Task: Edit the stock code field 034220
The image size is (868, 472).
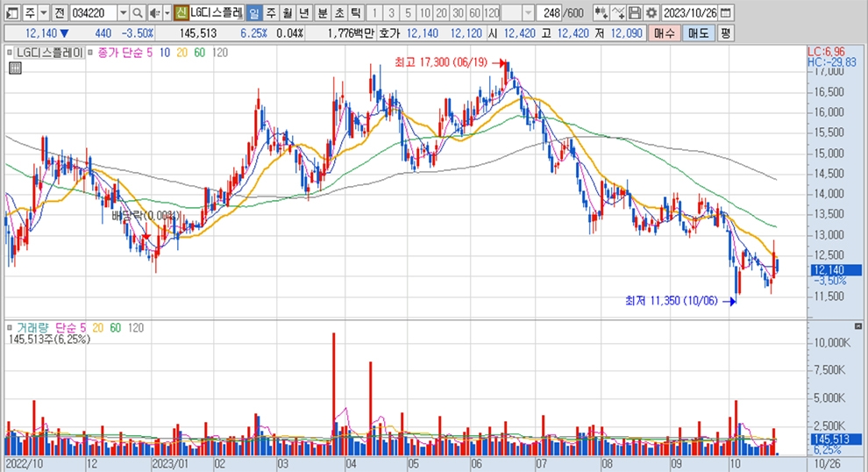Action: 94,12
